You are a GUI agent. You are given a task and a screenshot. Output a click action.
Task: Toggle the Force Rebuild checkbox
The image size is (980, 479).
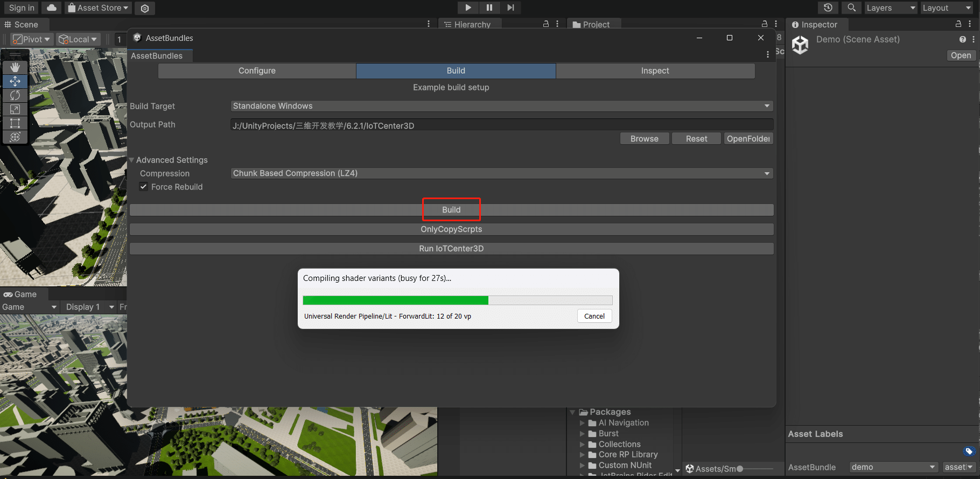click(x=144, y=187)
